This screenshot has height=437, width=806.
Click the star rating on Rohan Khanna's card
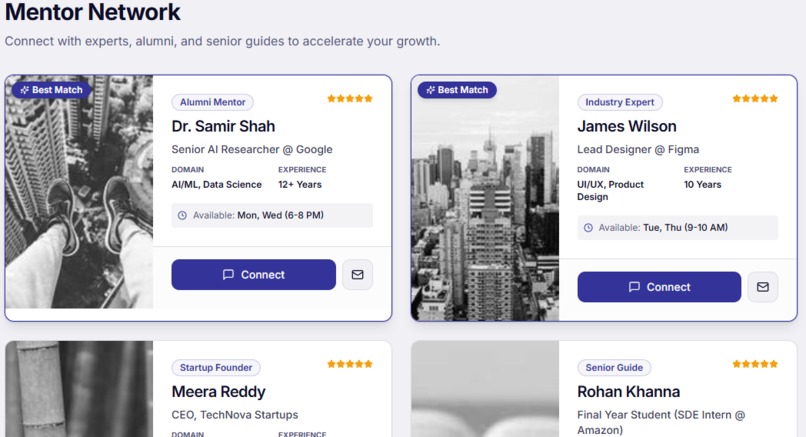755,364
